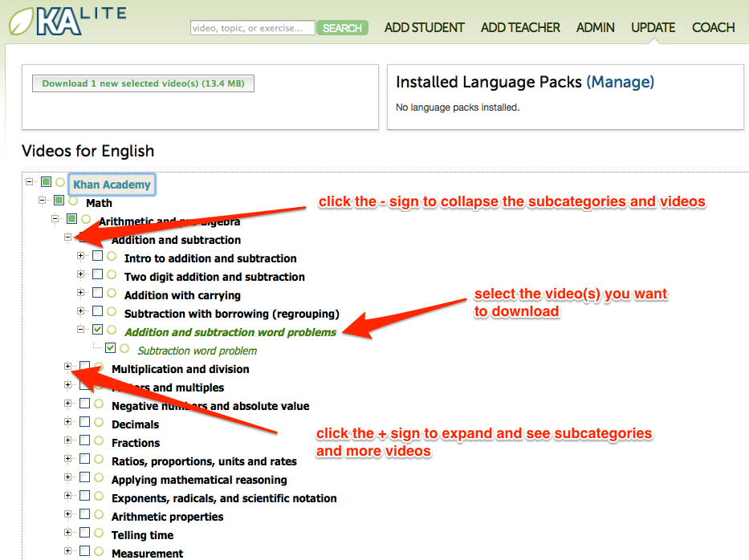Click the circle icon beside Fractions
Viewport: 749px width, 560px height.
coord(99,440)
